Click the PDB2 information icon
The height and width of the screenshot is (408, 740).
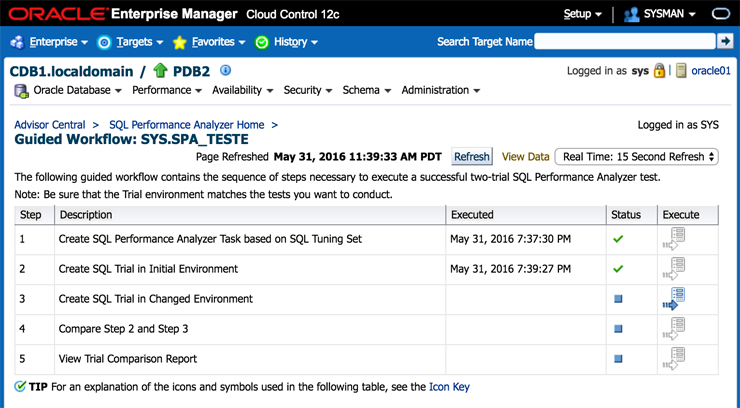click(x=225, y=70)
